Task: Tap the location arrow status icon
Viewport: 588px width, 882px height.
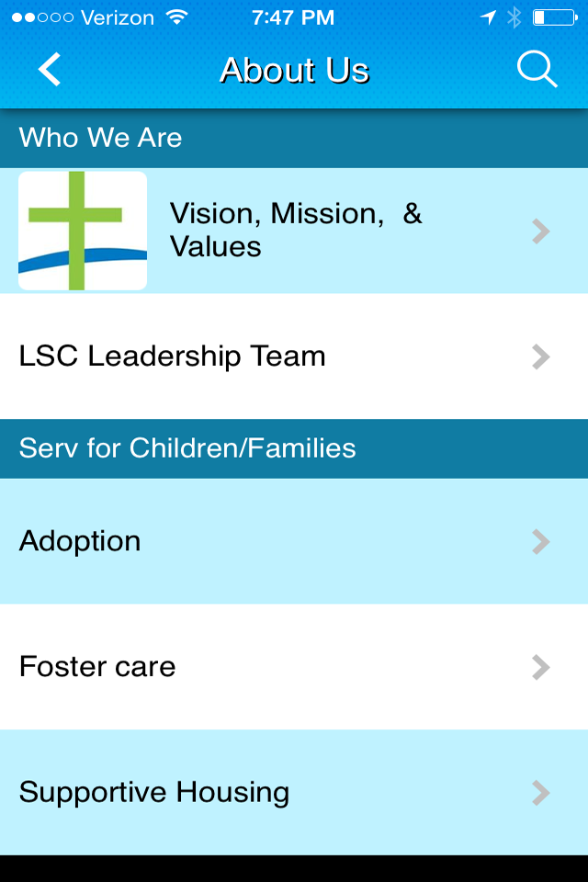Action: [488, 17]
